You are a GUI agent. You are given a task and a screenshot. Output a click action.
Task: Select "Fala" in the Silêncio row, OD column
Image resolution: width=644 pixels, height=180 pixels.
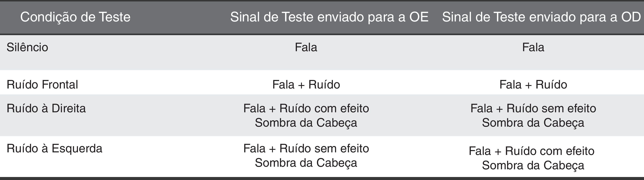point(533,47)
